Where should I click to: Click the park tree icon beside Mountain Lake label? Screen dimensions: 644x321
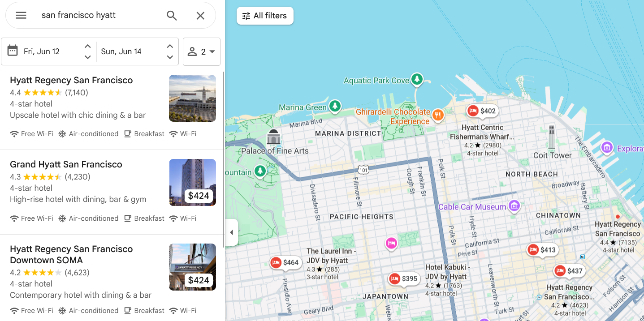pyautogui.click(x=260, y=171)
